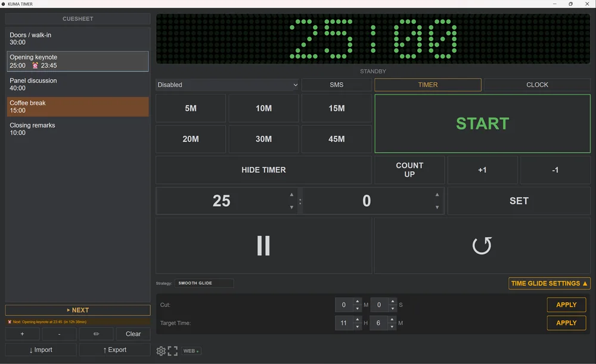The image size is (596, 364).
Task: Increase seconds with the up arrow
Action: [437, 195]
